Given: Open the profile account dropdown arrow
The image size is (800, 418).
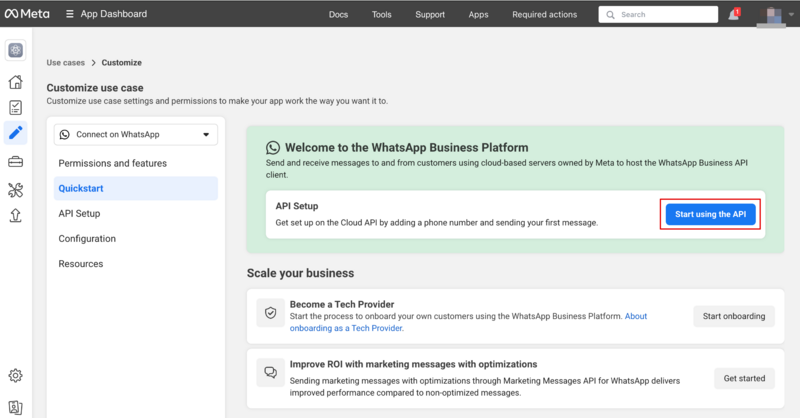Looking at the screenshot, I should coord(790,15).
